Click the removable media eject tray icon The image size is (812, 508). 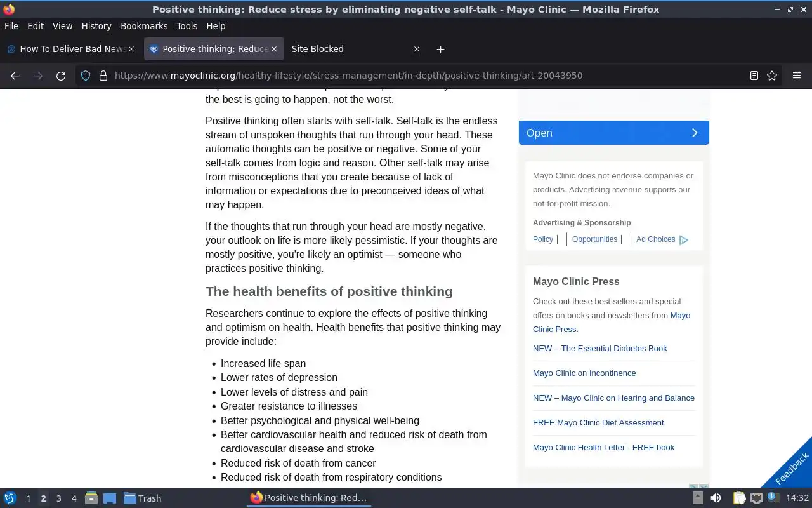coord(697,498)
